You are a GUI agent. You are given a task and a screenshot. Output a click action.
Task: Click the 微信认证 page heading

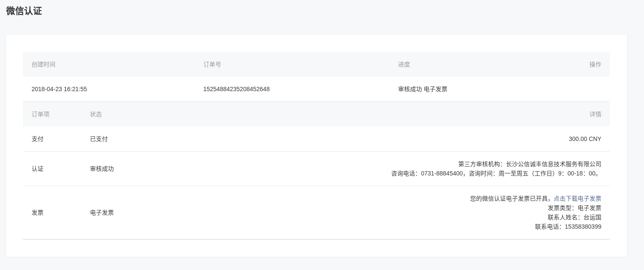pyautogui.click(x=24, y=11)
